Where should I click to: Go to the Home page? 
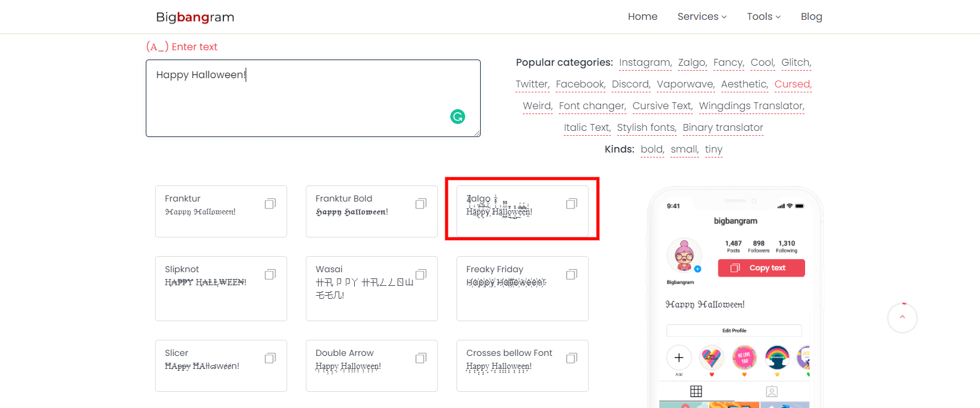click(643, 17)
